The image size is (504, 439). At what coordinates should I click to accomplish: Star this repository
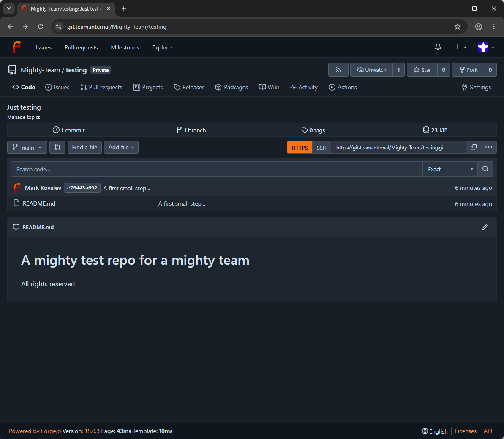pos(422,70)
